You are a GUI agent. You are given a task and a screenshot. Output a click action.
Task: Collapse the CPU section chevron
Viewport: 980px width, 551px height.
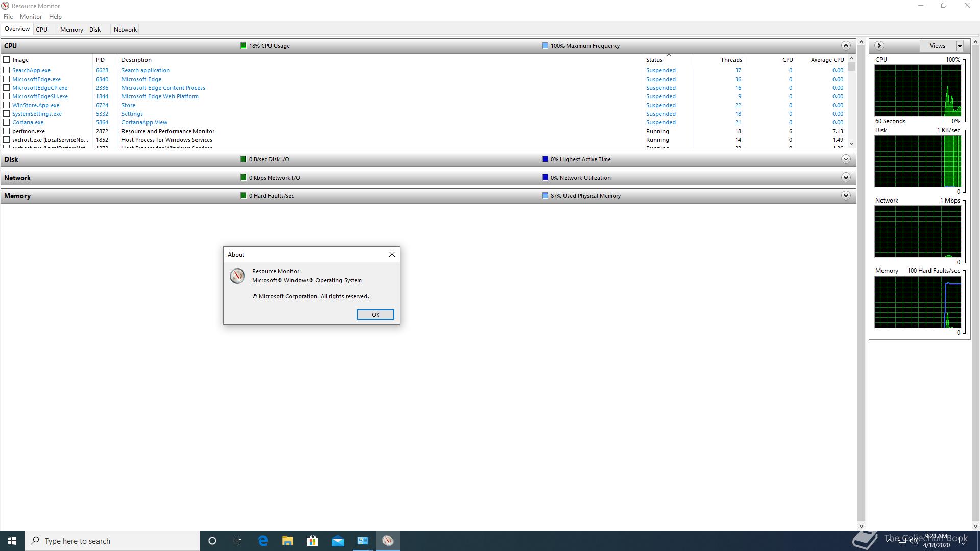click(x=846, y=46)
